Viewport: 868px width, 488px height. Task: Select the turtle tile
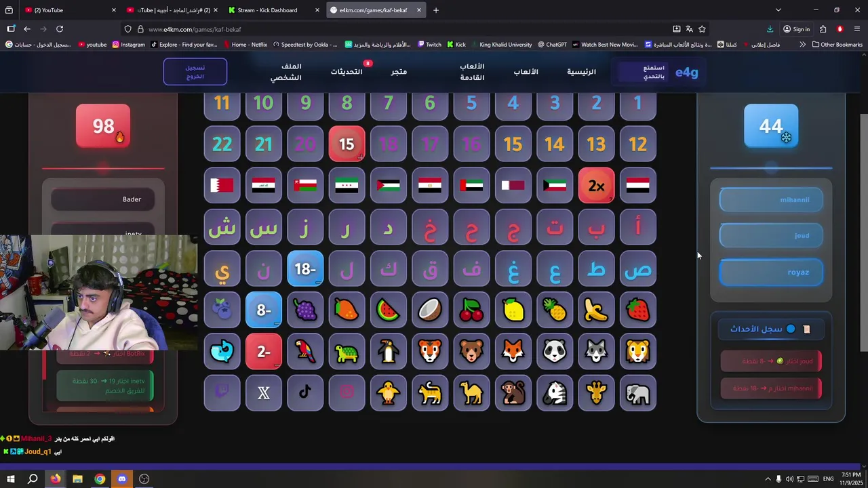point(347,352)
